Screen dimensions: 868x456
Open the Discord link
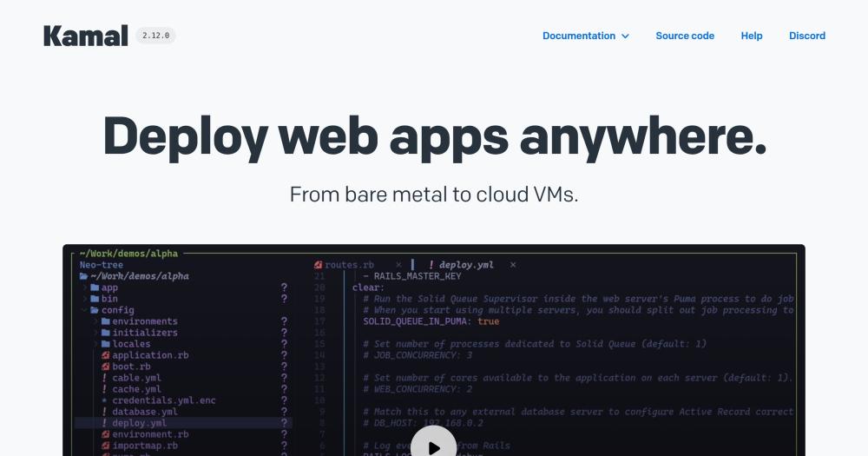807,36
